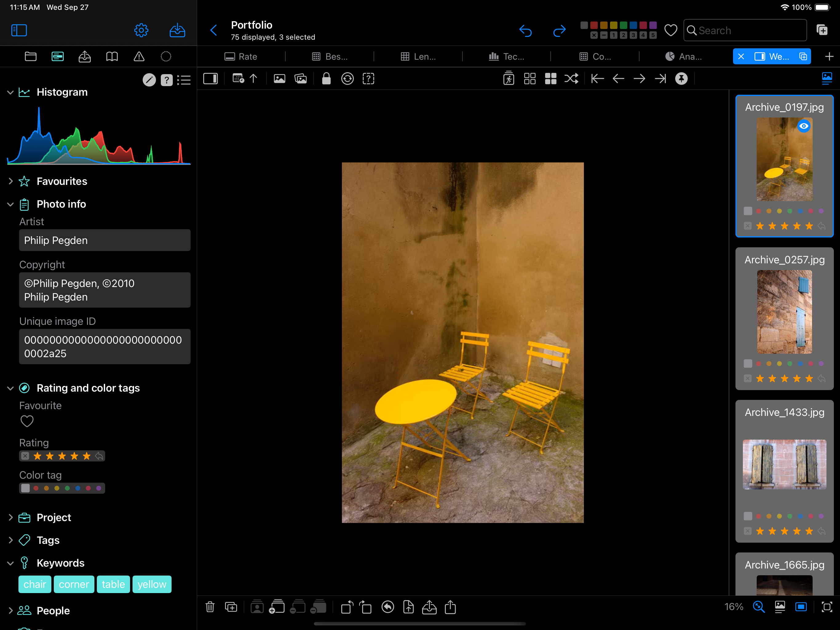Click the folder icon in sidebar tabs
The width and height of the screenshot is (840, 630).
30,57
